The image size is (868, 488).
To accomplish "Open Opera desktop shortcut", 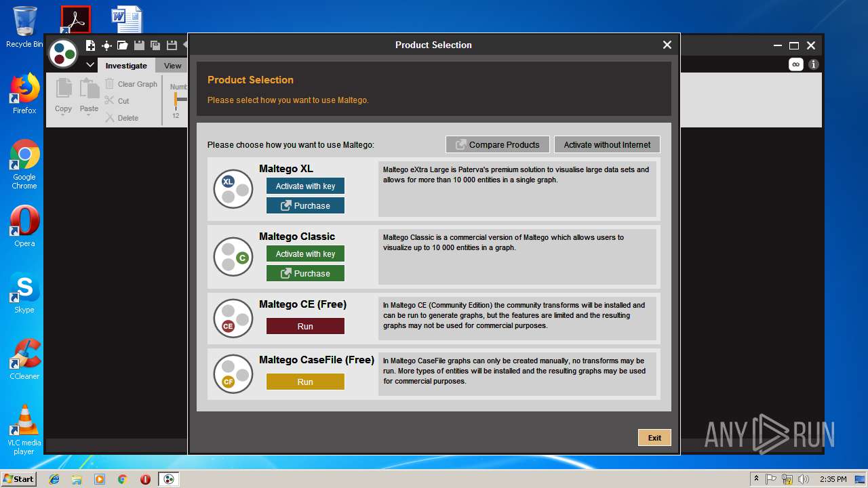I will point(24,227).
